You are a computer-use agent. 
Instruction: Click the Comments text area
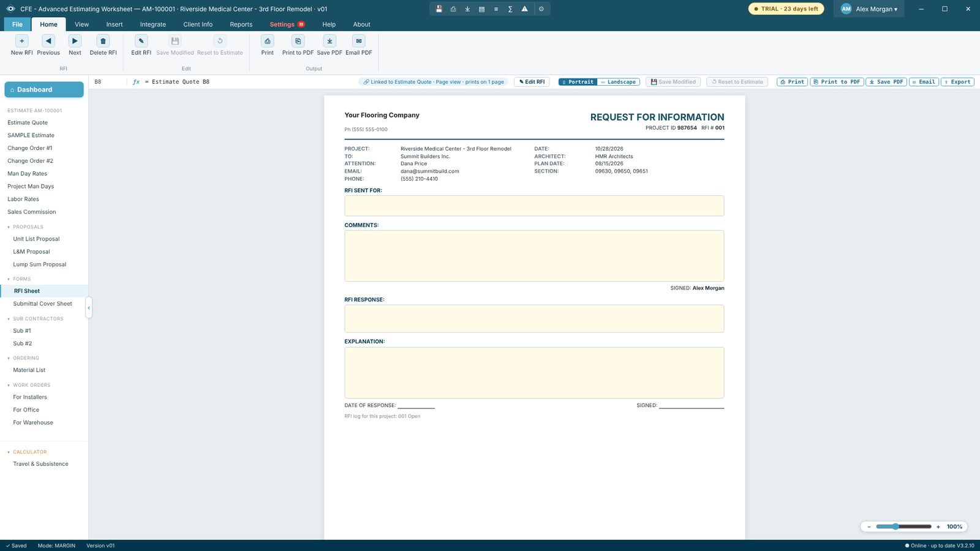pyautogui.click(x=534, y=256)
